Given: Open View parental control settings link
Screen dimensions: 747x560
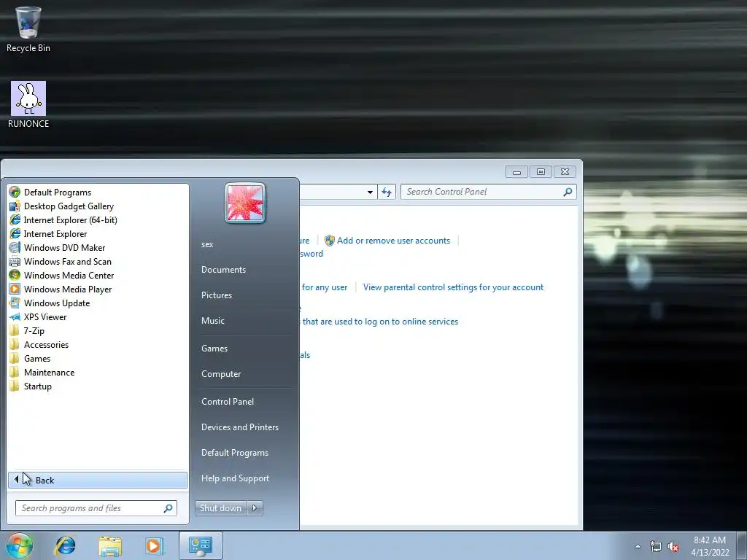Looking at the screenshot, I should (453, 287).
